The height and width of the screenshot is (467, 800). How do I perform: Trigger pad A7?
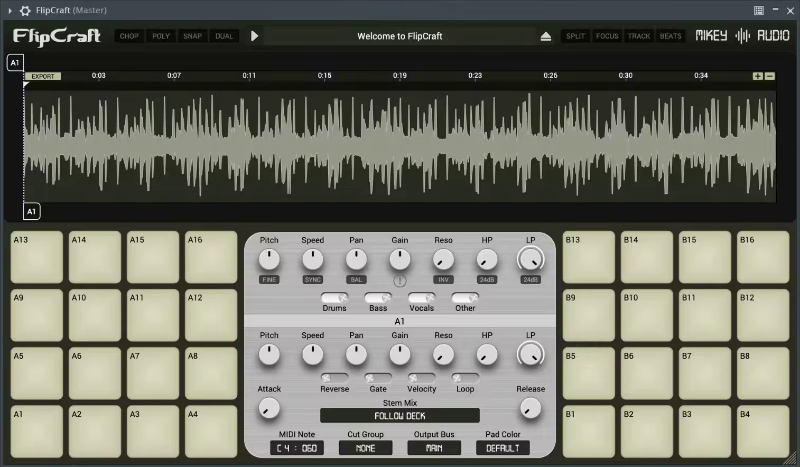pyautogui.click(x=153, y=373)
